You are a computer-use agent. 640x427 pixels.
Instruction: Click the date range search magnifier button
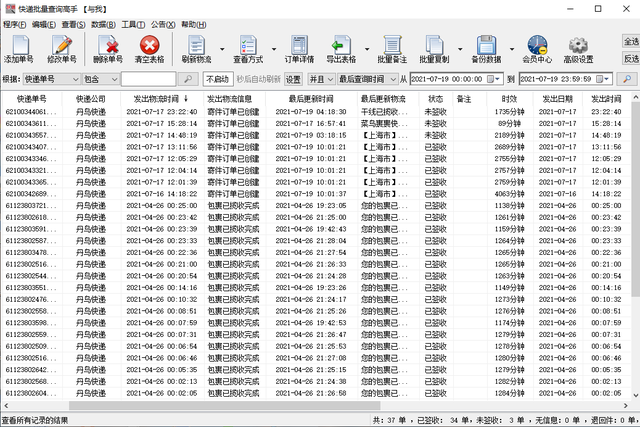click(627, 79)
